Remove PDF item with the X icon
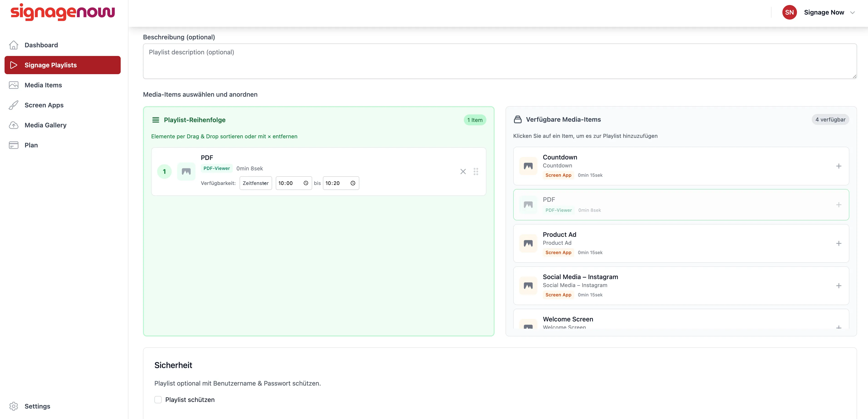The height and width of the screenshot is (419, 868). (463, 172)
